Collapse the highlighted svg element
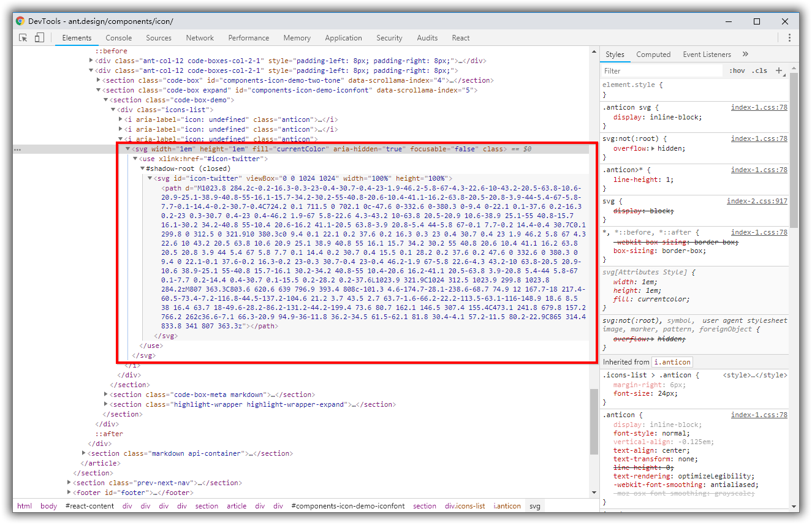812x525 pixels. (127, 148)
